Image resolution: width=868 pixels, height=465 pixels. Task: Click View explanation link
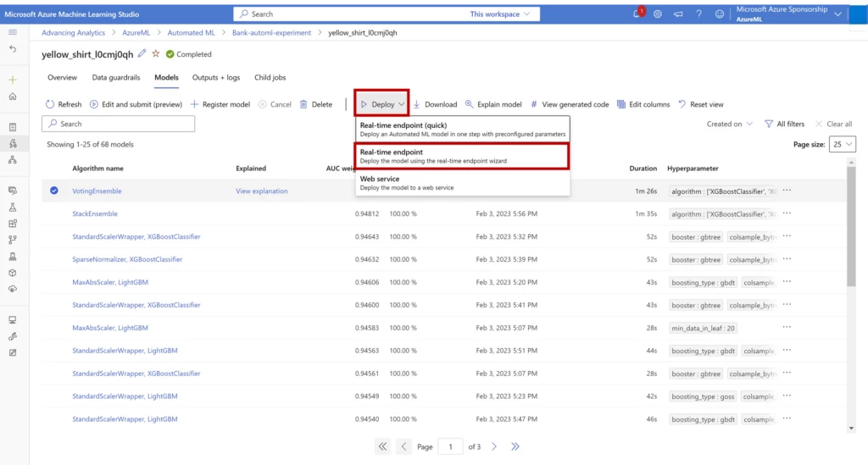pyautogui.click(x=261, y=191)
